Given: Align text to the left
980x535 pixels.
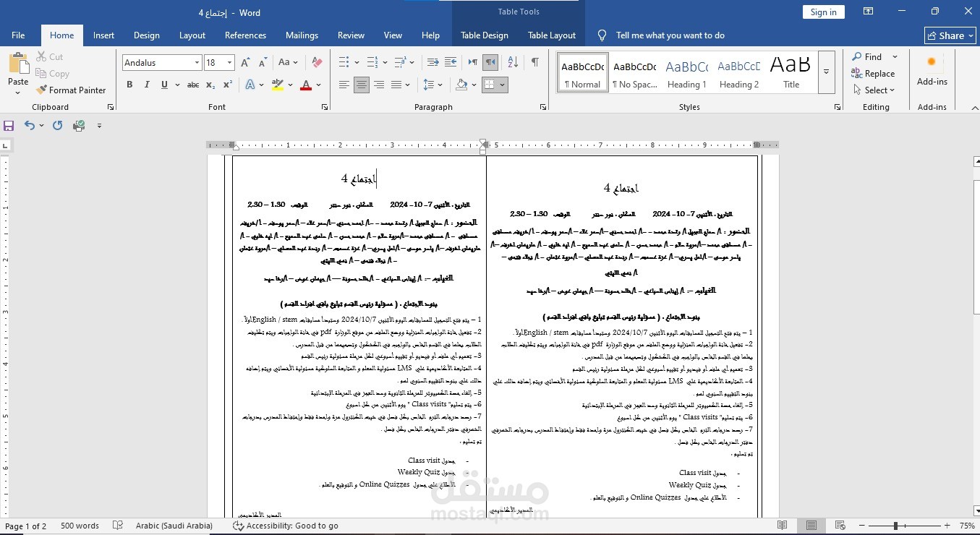Looking at the screenshot, I should 344,85.
